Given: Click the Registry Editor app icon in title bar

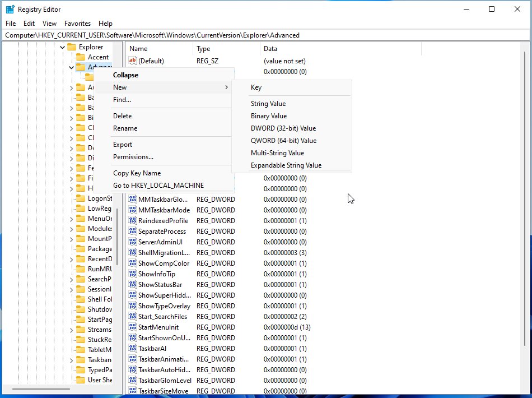Looking at the screenshot, I should point(10,9).
